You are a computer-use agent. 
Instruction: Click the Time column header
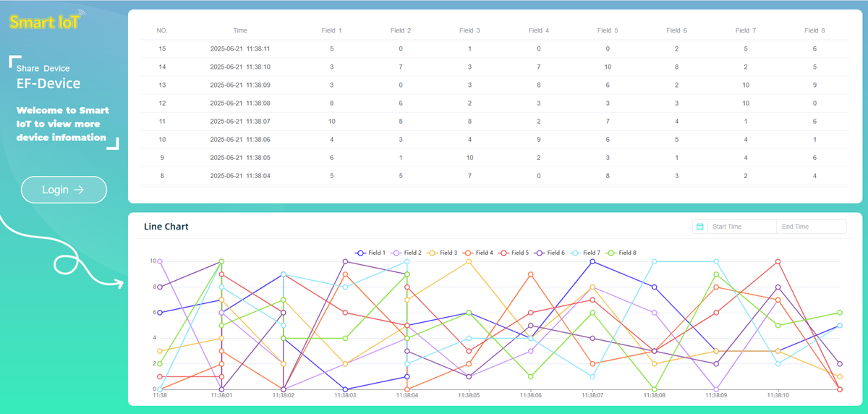point(240,30)
